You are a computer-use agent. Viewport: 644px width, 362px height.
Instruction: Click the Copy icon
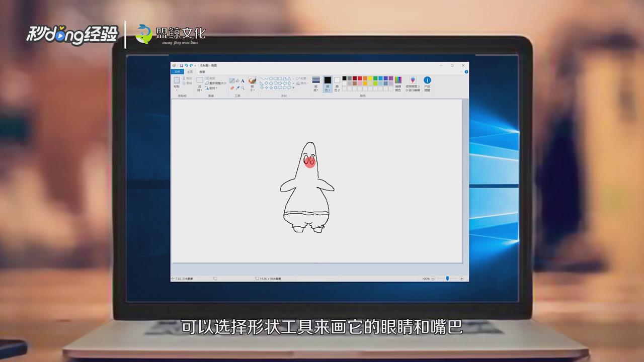pyautogui.click(x=184, y=83)
